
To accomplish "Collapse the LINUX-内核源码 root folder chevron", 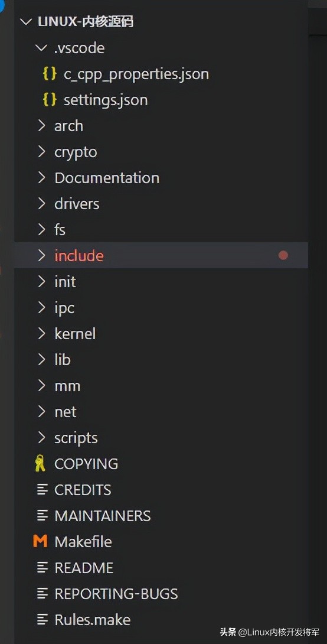I will (26, 22).
